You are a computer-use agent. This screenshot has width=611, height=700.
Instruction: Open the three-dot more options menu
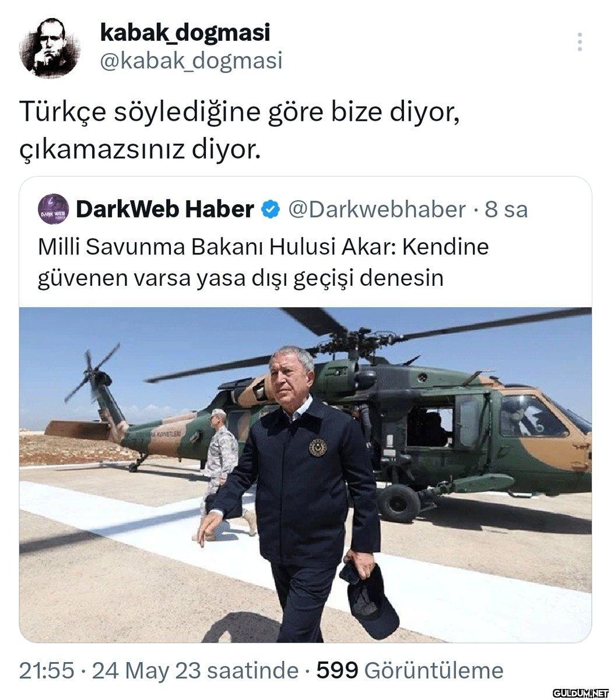[x=579, y=42]
